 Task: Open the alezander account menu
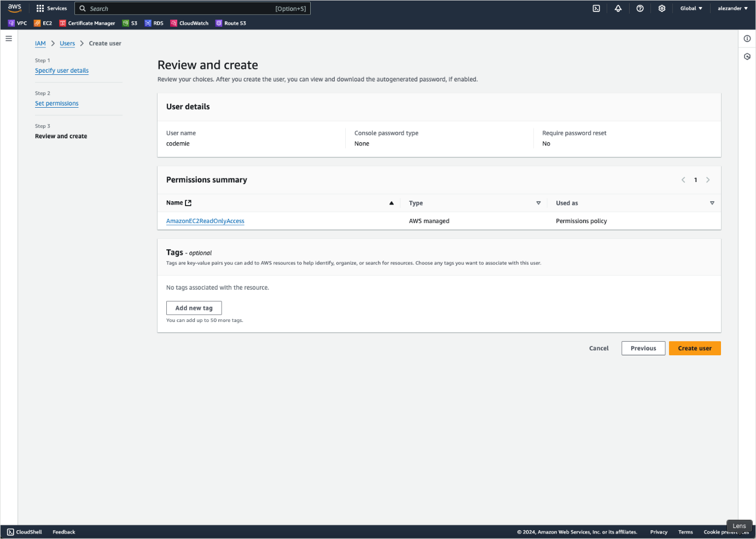[732, 8]
